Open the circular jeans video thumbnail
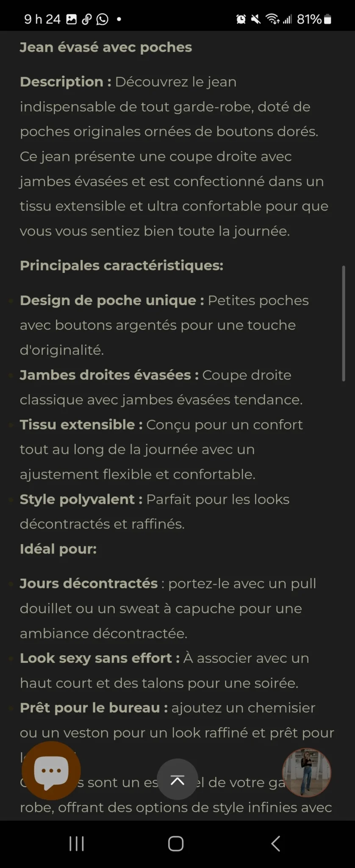Image resolution: width=355 pixels, height=868 pixels. tap(307, 772)
